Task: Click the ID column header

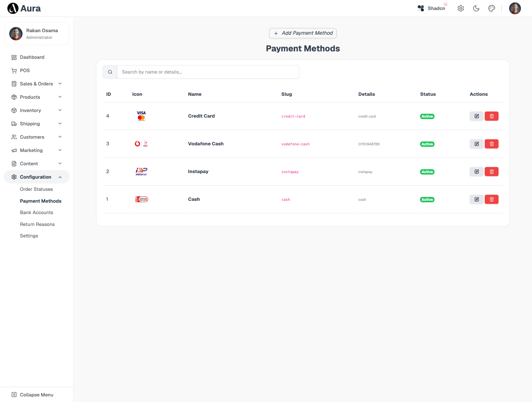Action: point(109,94)
